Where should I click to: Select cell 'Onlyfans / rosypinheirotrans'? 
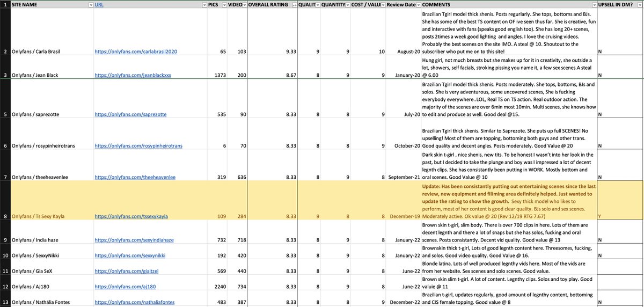(x=52, y=134)
